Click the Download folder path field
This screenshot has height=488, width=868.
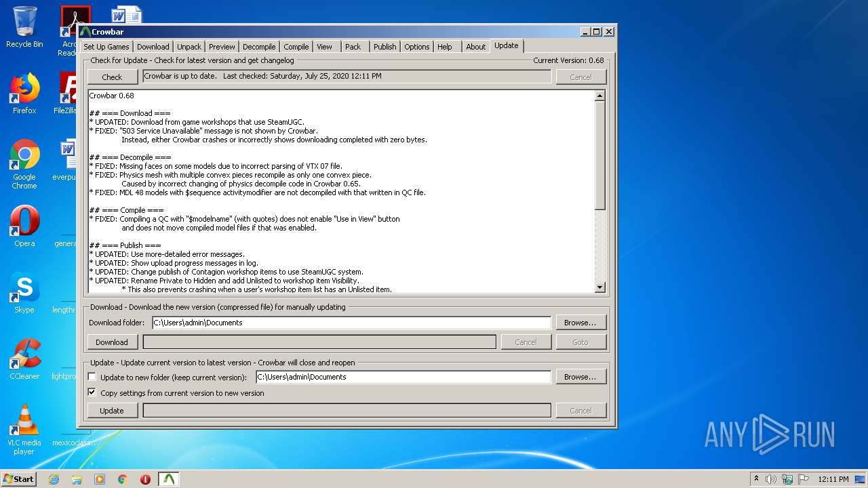pos(351,323)
